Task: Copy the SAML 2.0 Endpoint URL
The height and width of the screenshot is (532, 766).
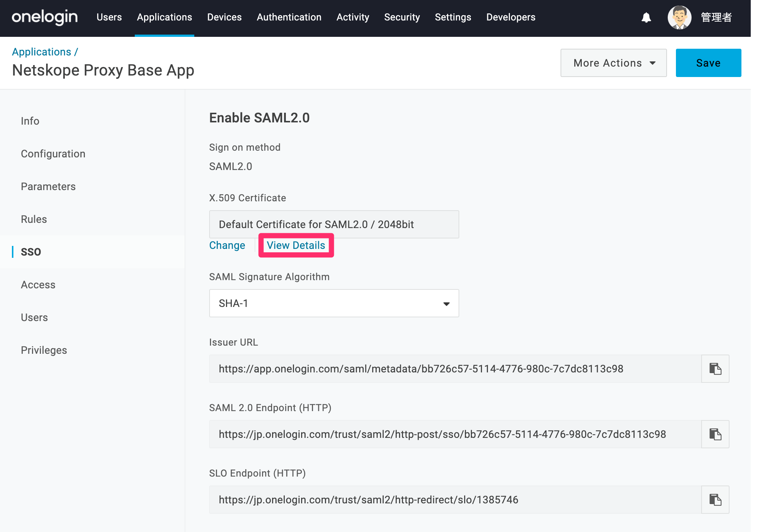Action: point(715,434)
